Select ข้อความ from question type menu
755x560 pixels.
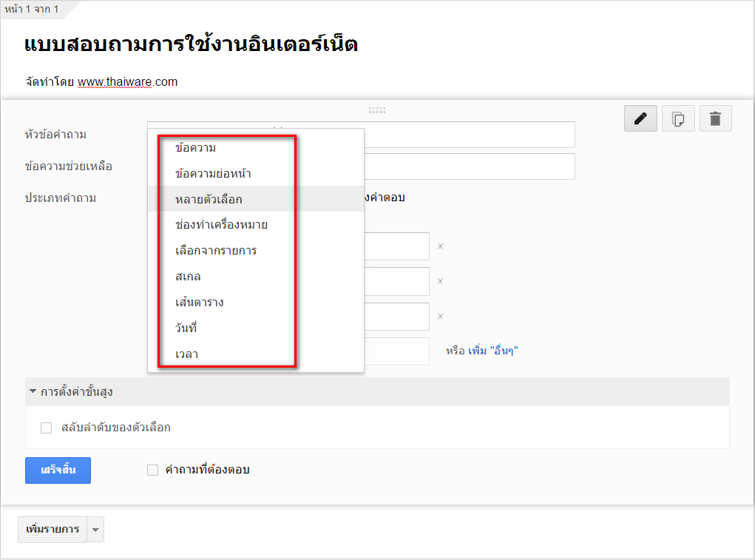click(x=195, y=148)
